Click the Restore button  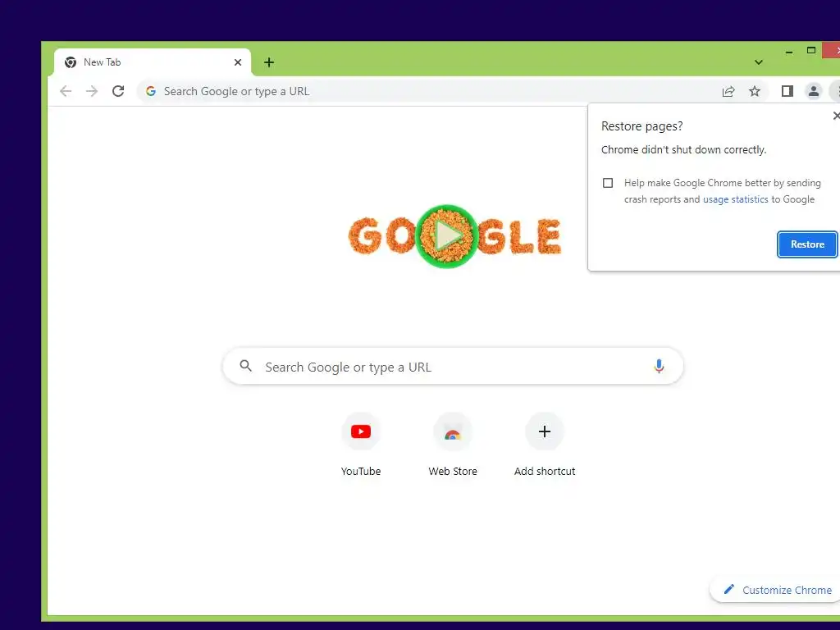point(807,244)
